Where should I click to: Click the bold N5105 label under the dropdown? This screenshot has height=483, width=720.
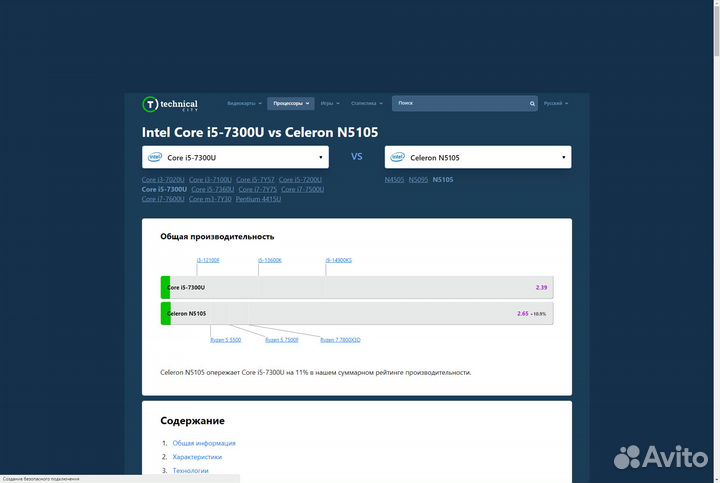pyautogui.click(x=443, y=180)
